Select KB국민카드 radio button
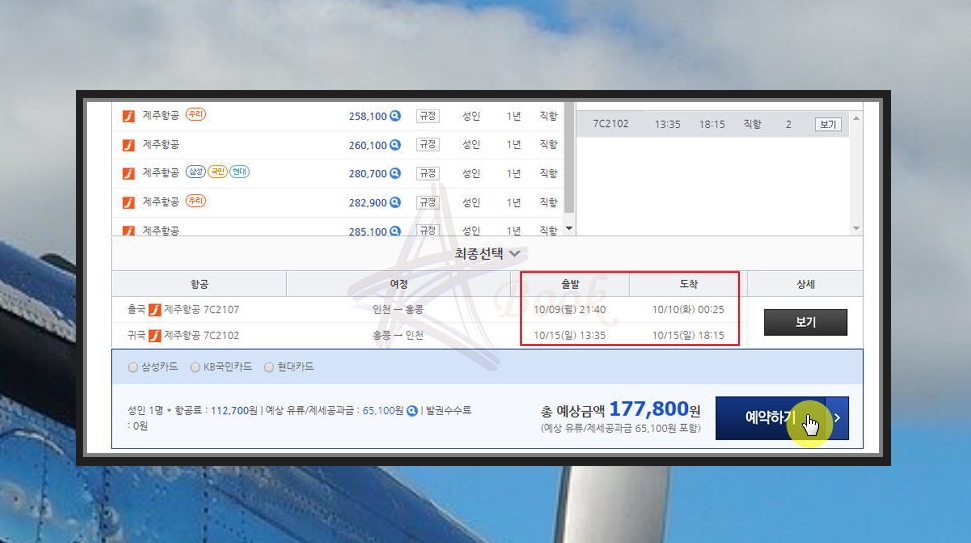The width and height of the screenshot is (971, 543). (x=195, y=367)
